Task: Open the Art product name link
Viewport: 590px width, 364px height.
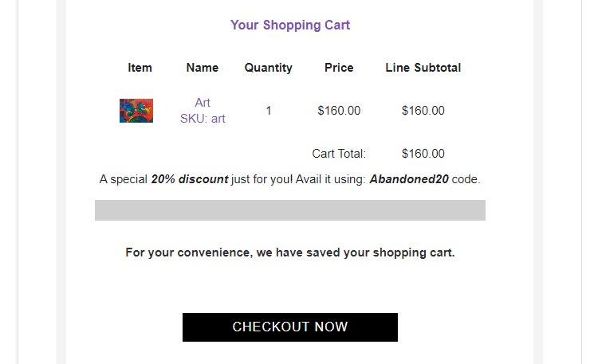Action: click(203, 102)
